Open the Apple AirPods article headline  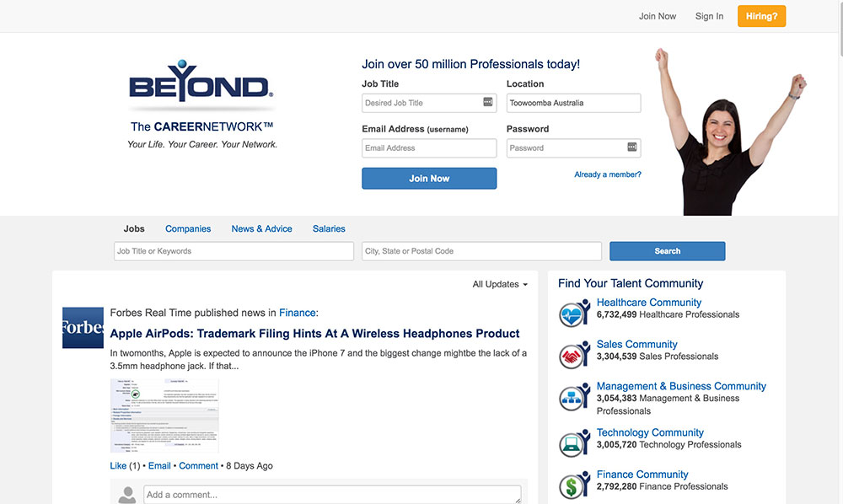pos(314,334)
